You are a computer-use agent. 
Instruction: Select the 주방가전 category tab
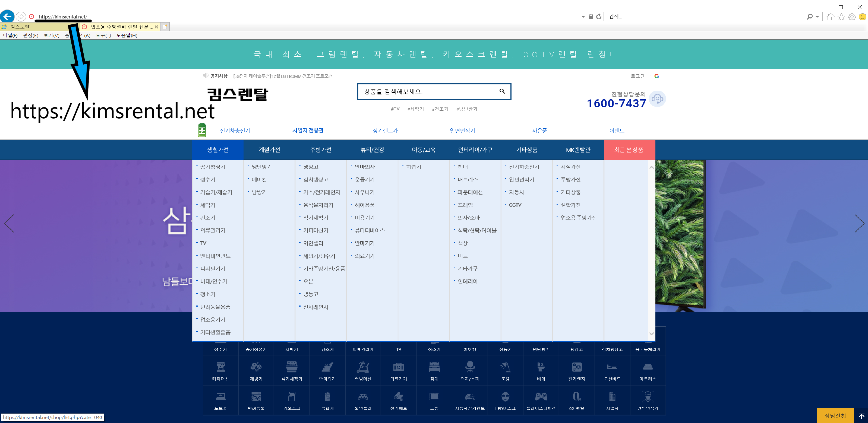click(321, 150)
